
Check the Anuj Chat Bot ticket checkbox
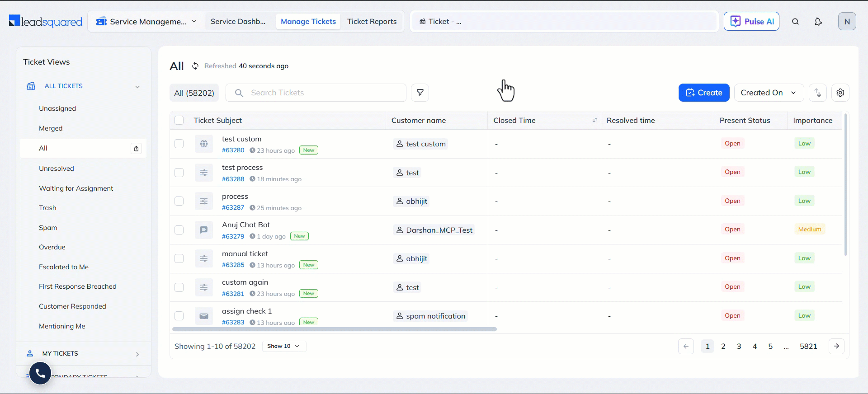pos(179,230)
